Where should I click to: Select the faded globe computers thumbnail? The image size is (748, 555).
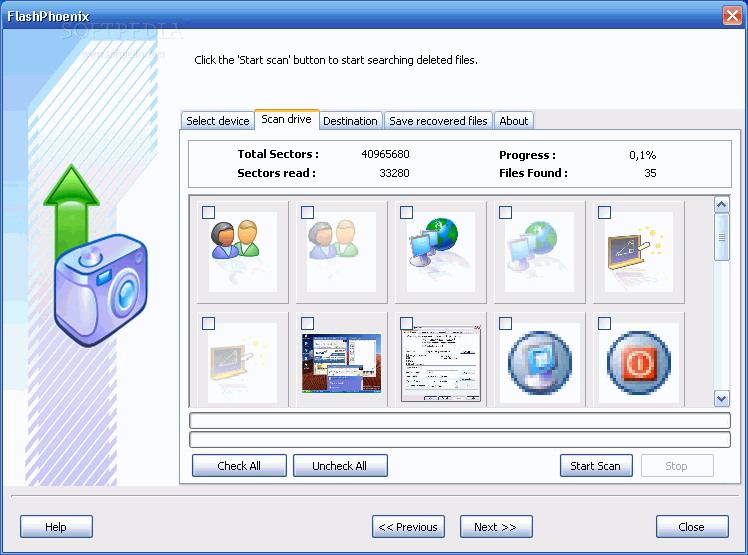(540, 251)
